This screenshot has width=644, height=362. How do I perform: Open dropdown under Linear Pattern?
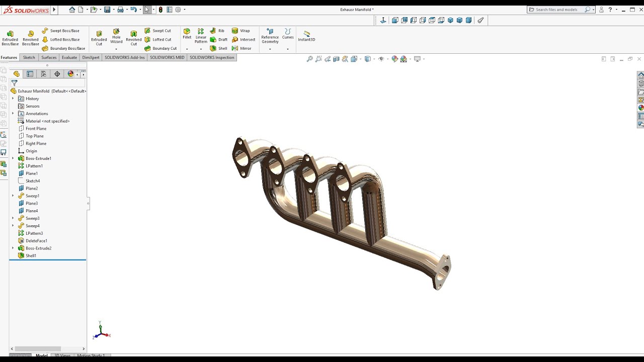point(201,49)
